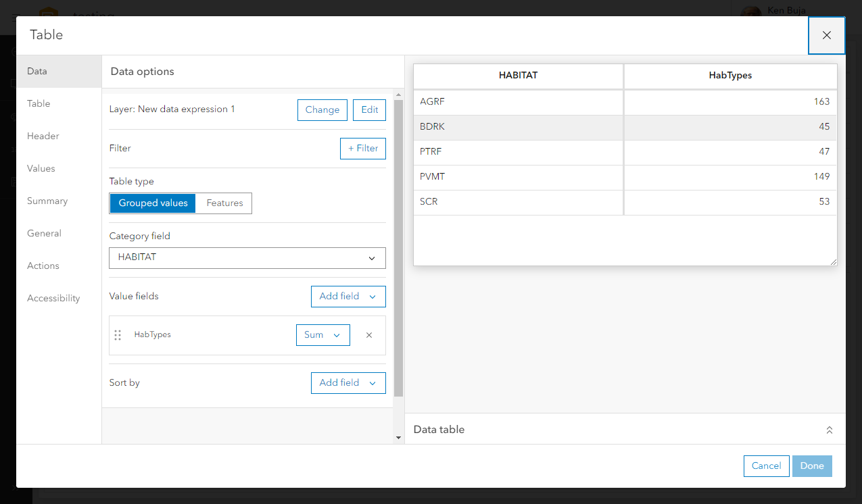Viewport: 862px width, 504px height.
Task: Click the Edit data expression button
Action: pyautogui.click(x=369, y=110)
